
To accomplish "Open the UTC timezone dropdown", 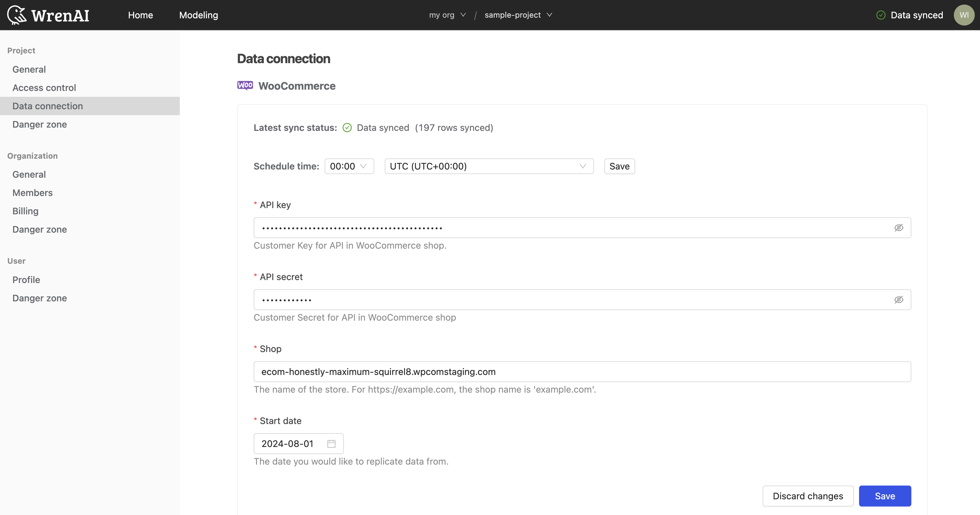I will point(489,167).
